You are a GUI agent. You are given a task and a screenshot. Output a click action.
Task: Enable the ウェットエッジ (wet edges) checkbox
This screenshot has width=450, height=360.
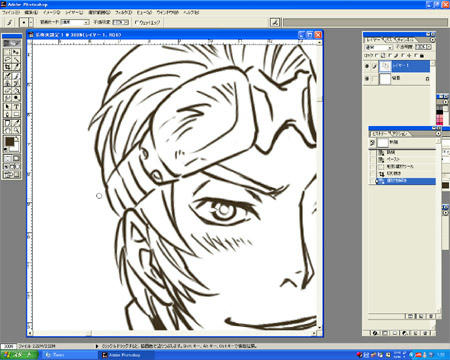136,22
